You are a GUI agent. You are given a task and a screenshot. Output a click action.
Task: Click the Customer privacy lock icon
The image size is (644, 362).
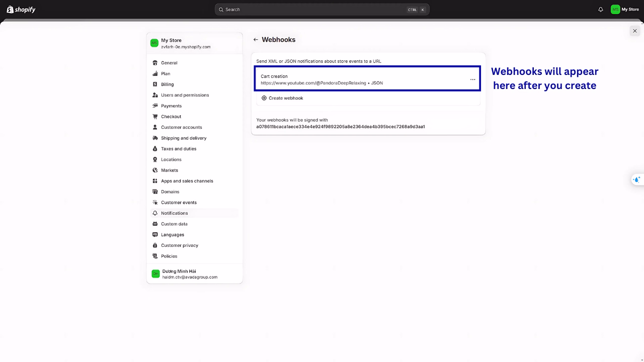point(155,245)
